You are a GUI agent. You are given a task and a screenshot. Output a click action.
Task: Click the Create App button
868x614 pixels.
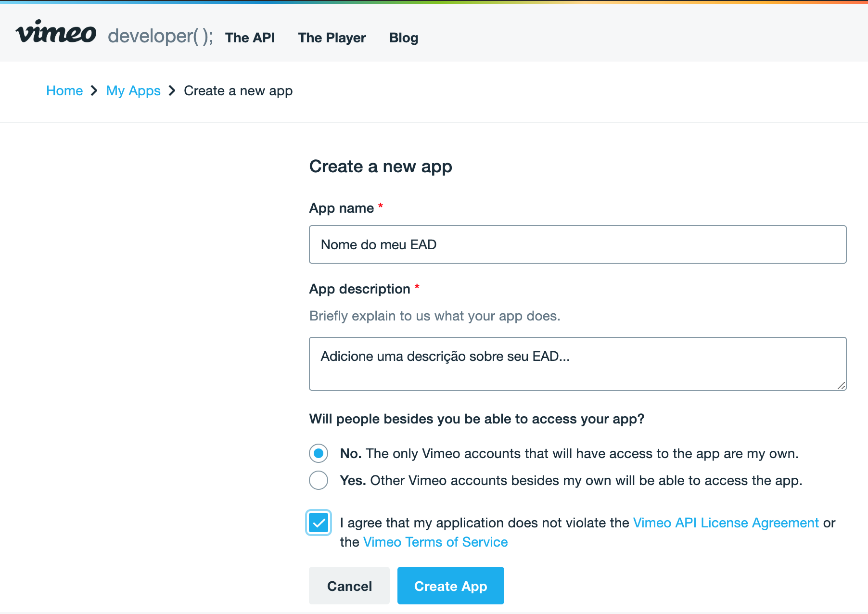pos(451,586)
